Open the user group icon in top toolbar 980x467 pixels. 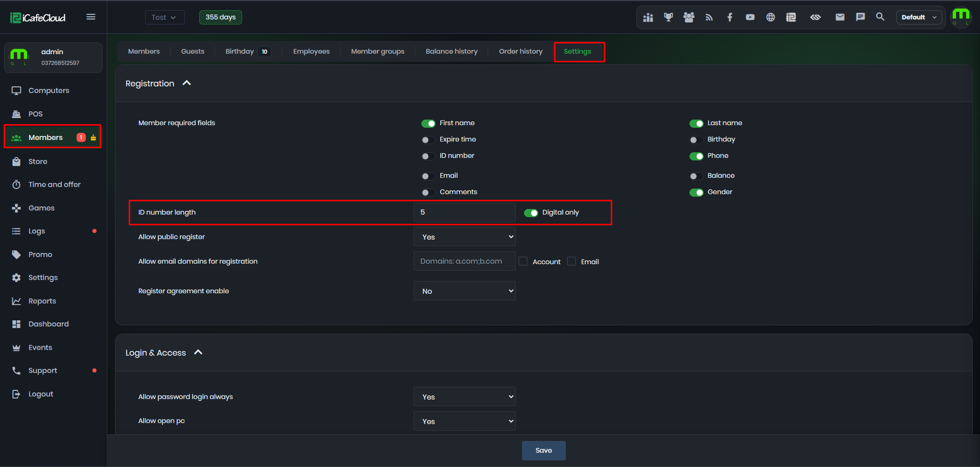coord(689,17)
